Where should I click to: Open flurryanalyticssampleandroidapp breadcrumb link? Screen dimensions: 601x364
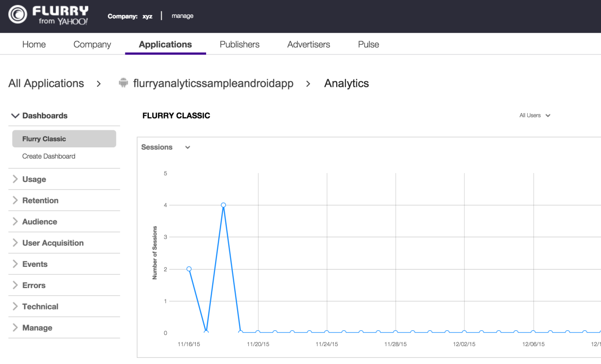tap(213, 83)
